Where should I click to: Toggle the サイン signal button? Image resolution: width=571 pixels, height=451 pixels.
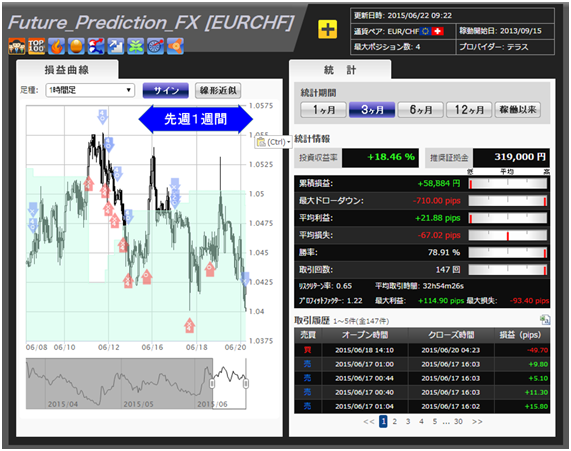166,90
